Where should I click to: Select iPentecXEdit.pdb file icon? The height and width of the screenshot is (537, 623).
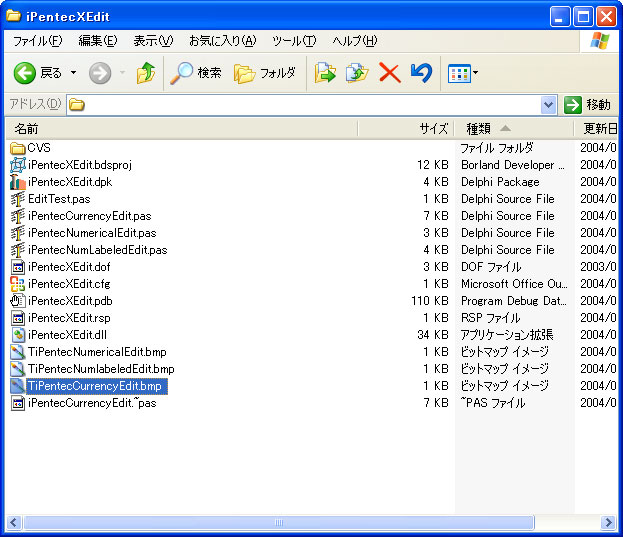tap(18, 301)
